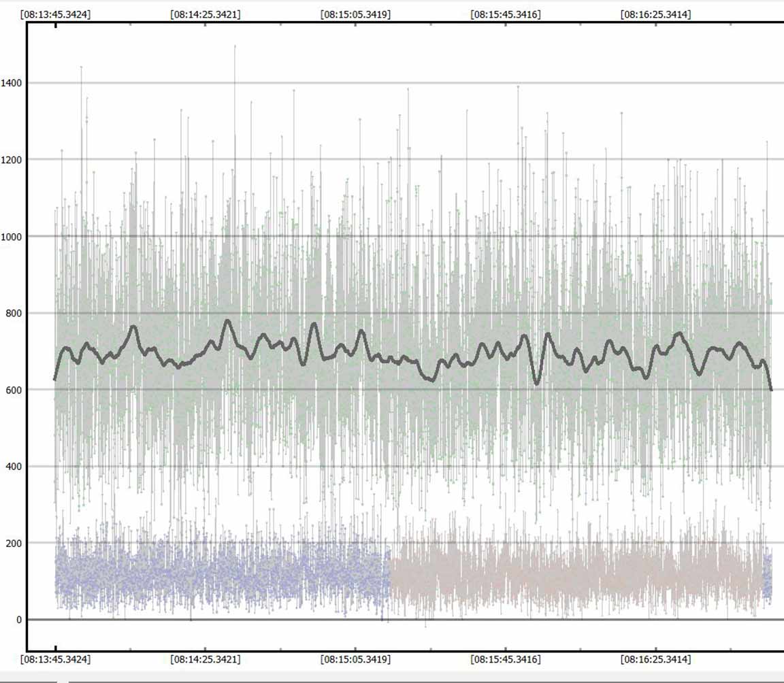Click the top-axis timestamp label 08:14:25.3421
Screen dimensions: 784x683
tap(206, 14)
